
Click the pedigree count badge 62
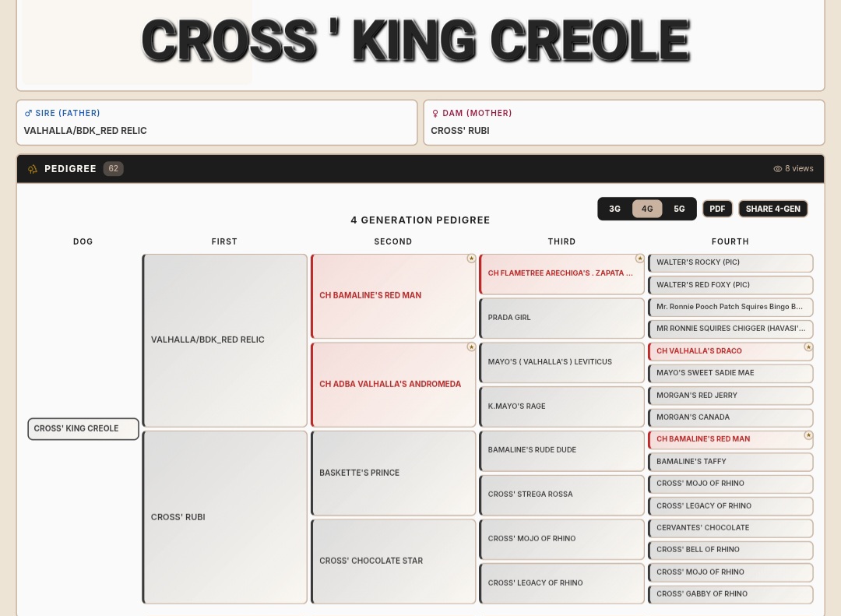coord(113,168)
